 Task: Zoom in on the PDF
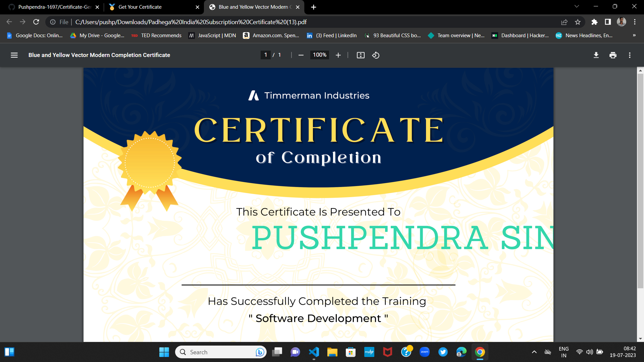(x=338, y=55)
